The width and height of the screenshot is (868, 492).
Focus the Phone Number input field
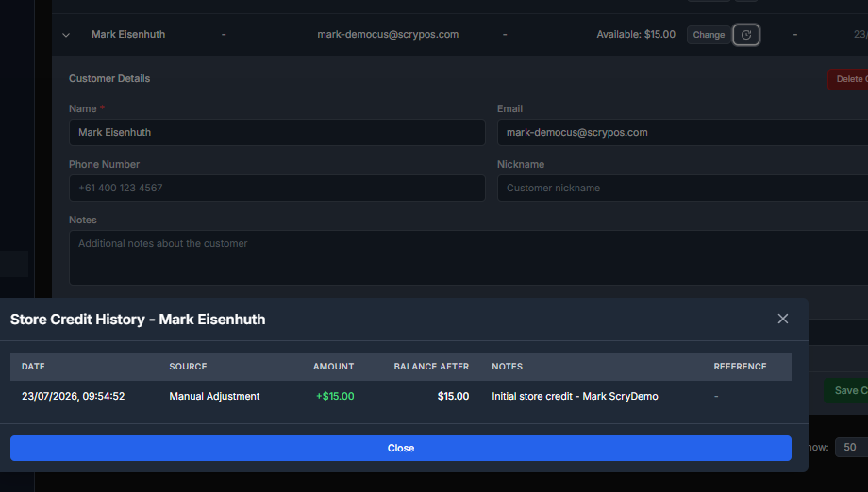tap(277, 188)
